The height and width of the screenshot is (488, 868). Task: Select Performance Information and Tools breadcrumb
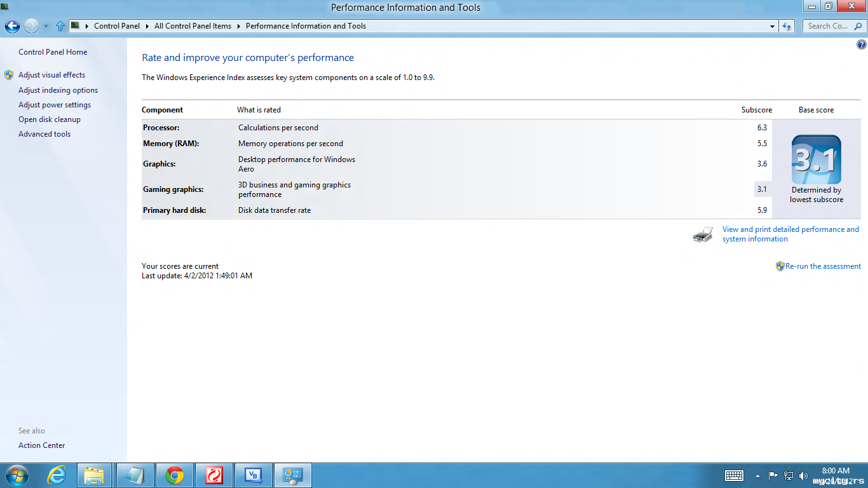(306, 26)
